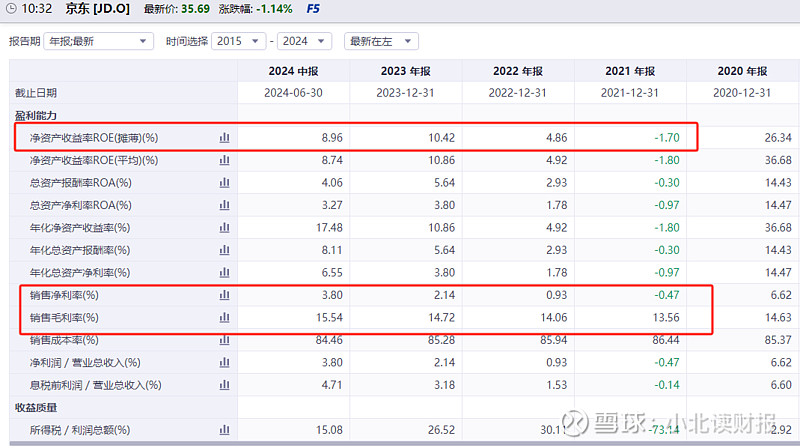
Task: Click the 15.54 销售毛利率 2024 value
Action: pyautogui.click(x=330, y=317)
